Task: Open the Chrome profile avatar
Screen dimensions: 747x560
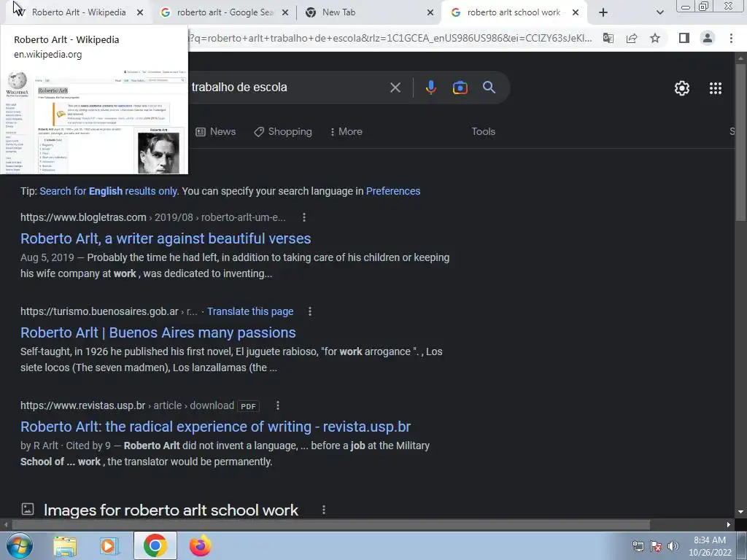Action: click(x=708, y=38)
